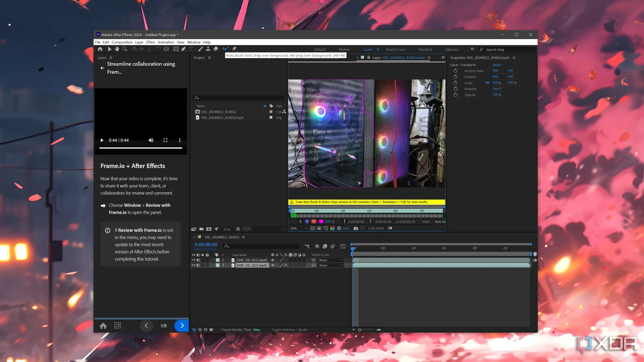The width and height of the screenshot is (644, 362).
Task: Open the Composition menu
Action: tap(122, 42)
